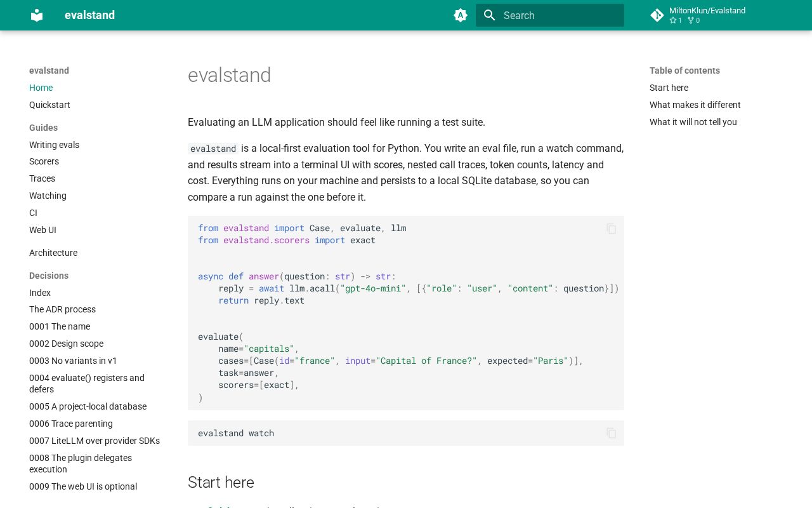Jump to Start here in contents

pos(669,88)
